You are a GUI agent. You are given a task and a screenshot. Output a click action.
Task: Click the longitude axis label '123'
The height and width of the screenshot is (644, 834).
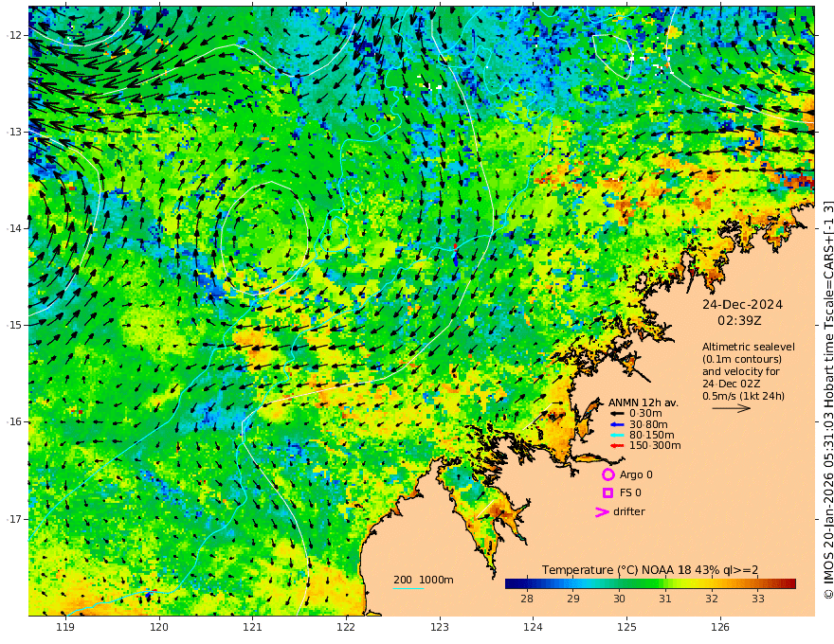440,628
